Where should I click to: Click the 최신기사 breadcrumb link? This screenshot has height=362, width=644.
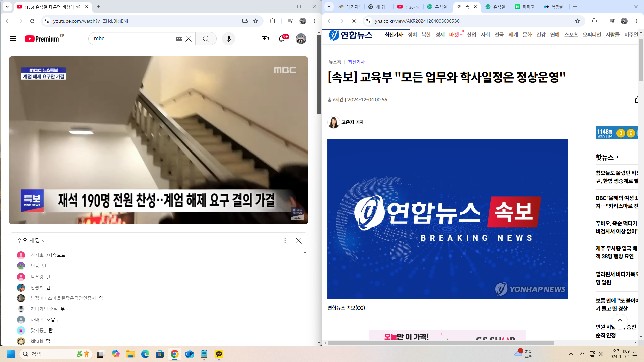point(356,62)
